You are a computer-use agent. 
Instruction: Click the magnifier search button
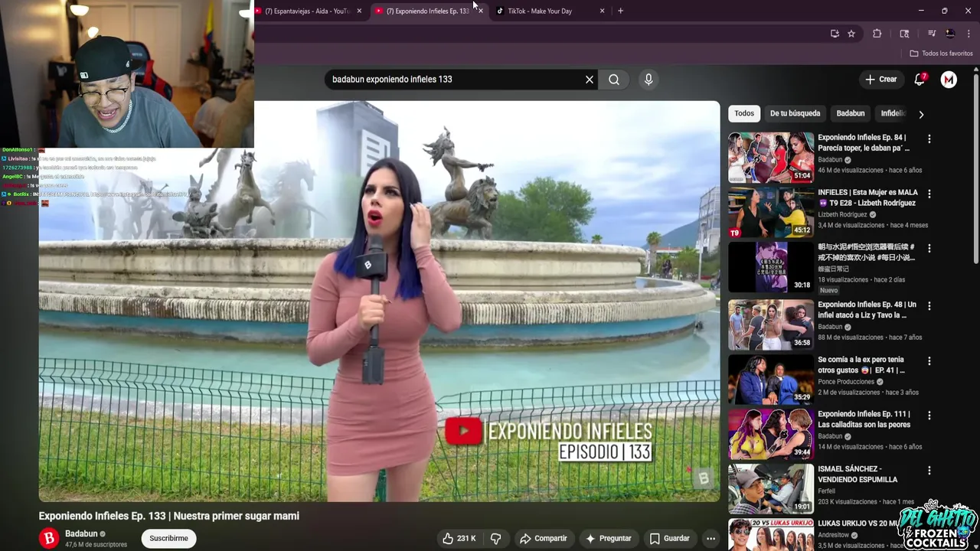pyautogui.click(x=614, y=80)
